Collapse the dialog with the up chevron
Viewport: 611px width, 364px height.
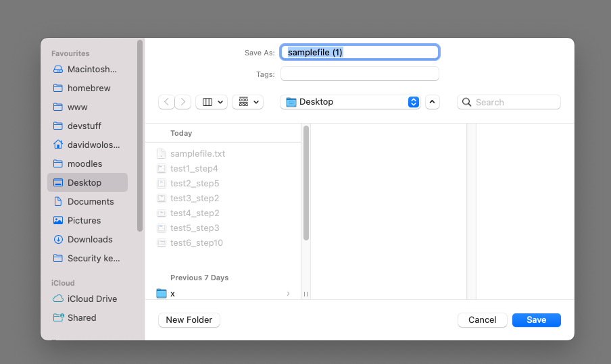pos(432,102)
